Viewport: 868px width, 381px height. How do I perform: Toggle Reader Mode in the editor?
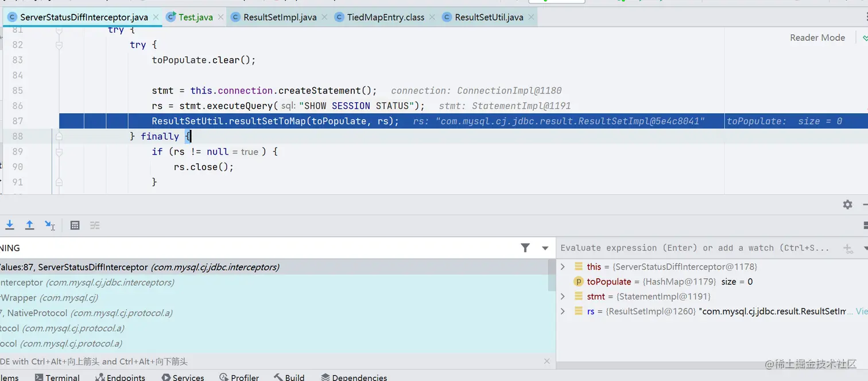(817, 37)
